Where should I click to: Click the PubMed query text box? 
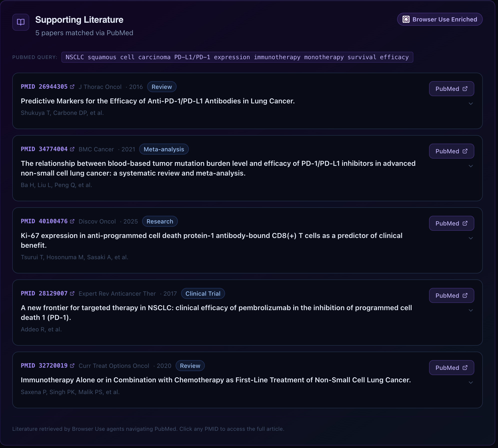[x=237, y=57]
